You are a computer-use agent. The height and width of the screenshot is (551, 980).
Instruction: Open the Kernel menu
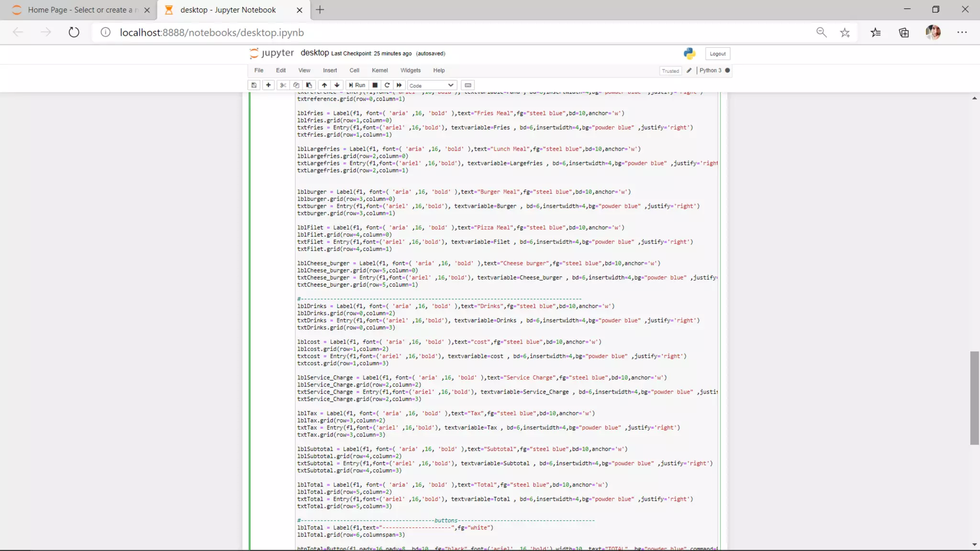point(379,70)
